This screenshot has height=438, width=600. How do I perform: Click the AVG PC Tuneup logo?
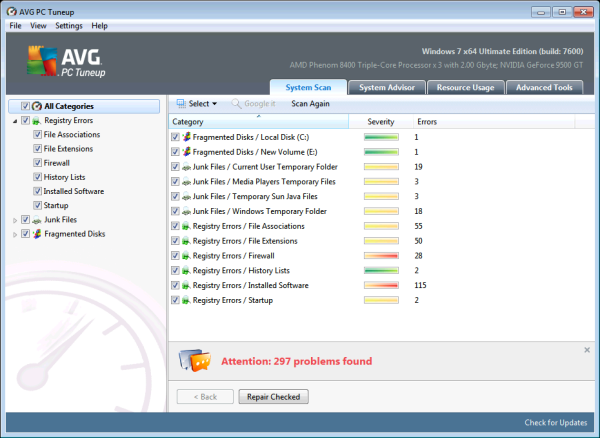pos(66,61)
